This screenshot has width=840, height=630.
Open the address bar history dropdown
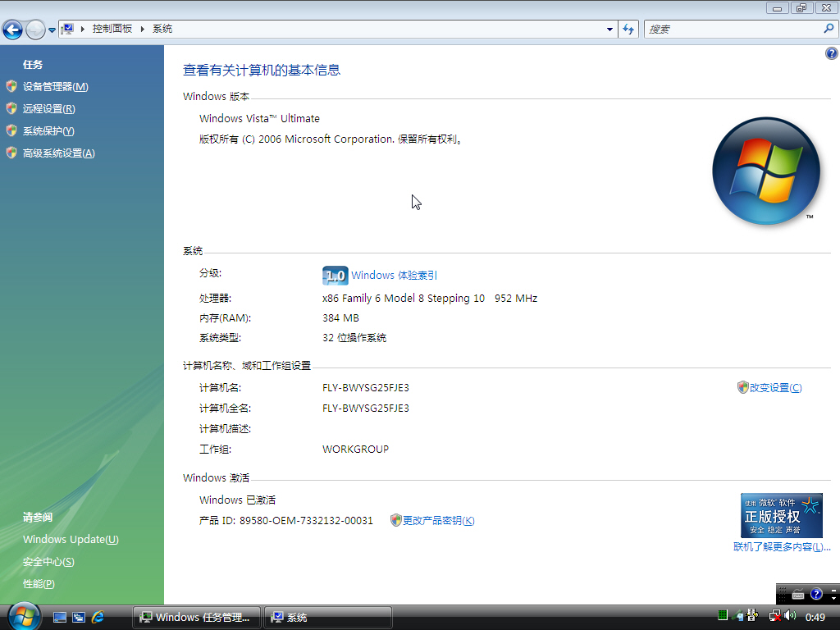point(609,30)
